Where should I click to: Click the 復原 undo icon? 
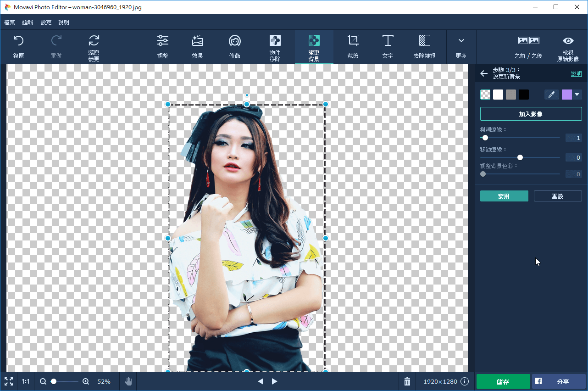coord(18,41)
